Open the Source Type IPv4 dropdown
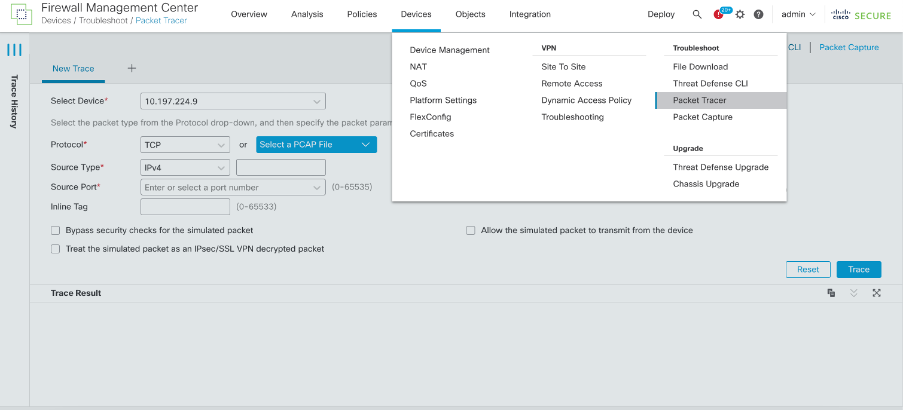Screen dimensions: 904x410 tap(185, 167)
